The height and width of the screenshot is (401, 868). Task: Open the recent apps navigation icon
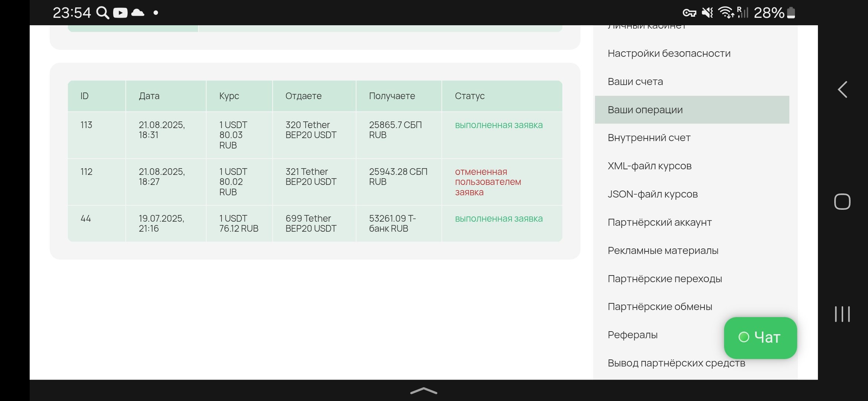[x=842, y=314]
